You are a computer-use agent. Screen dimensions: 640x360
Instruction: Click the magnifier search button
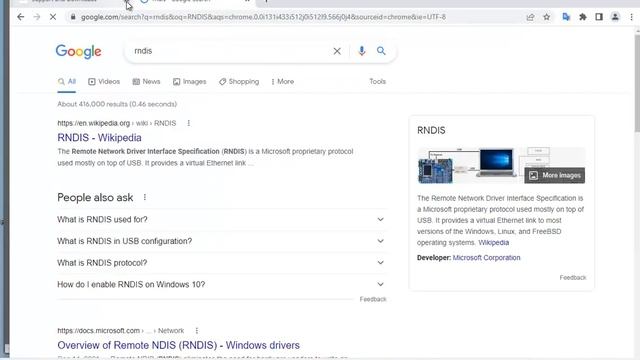[381, 51]
